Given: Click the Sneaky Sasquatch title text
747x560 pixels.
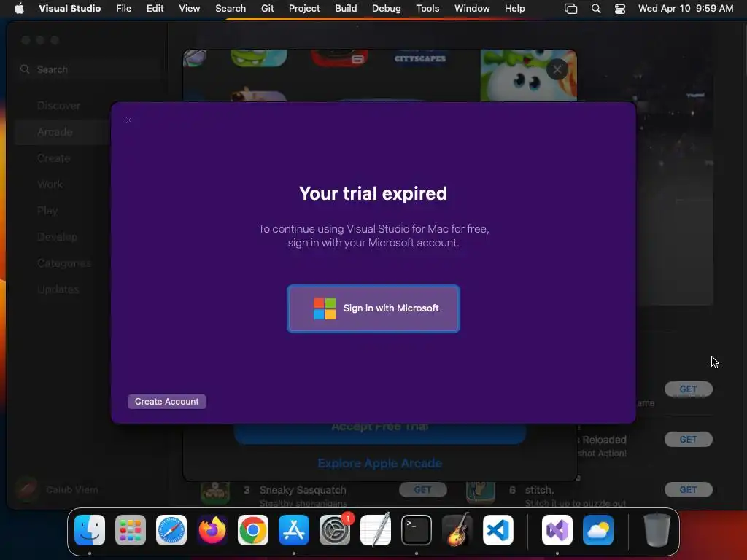Looking at the screenshot, I should 303,490.
